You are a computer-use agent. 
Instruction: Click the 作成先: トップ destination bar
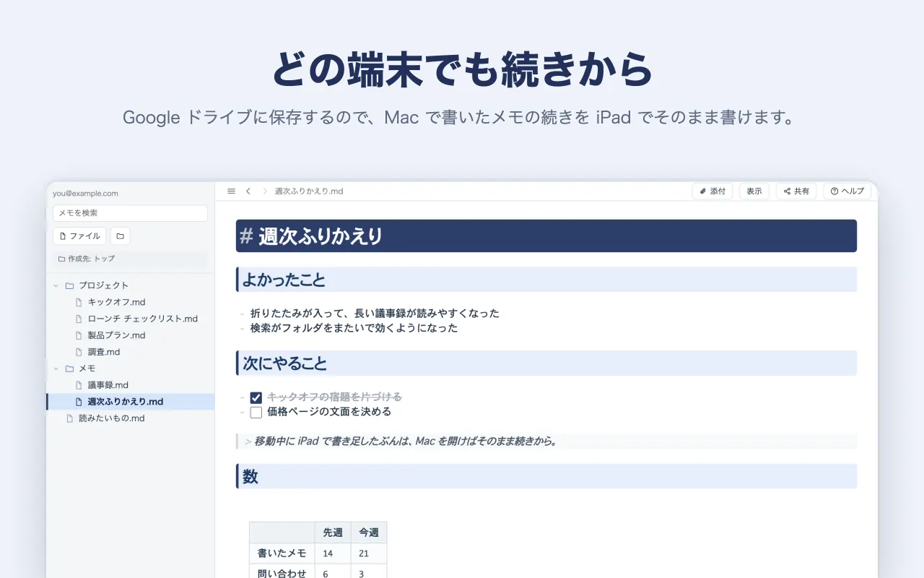pyautogui.click(x=130, y=259)
